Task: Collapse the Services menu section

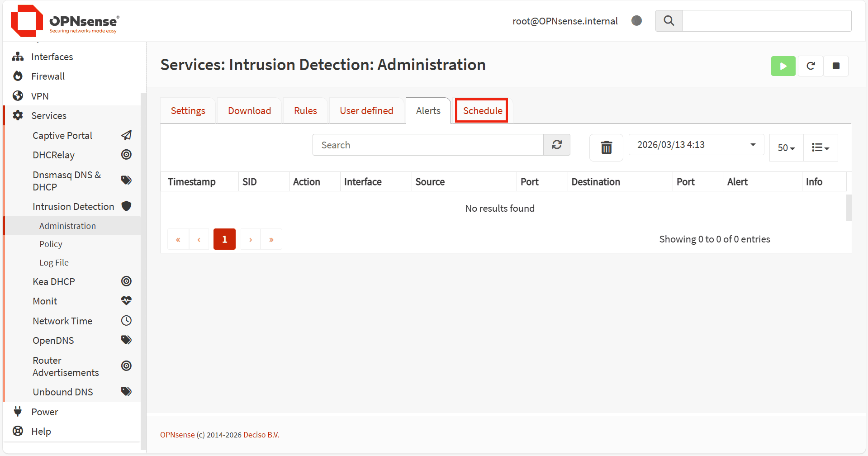Action: coord(49,116)
